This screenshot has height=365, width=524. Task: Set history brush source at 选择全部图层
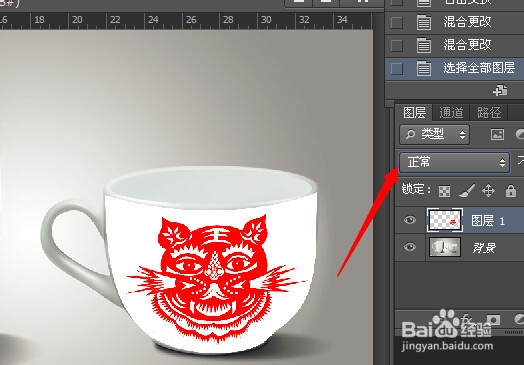pos(397,68)
